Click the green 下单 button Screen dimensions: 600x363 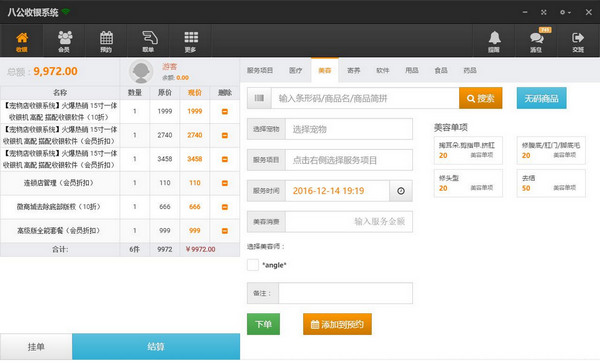(263, 324)
